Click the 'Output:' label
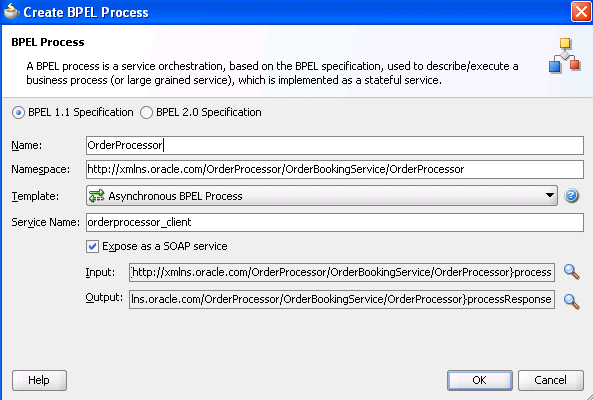Image resolution: width=593 pixels, height=400 pixels. [104, 298]
